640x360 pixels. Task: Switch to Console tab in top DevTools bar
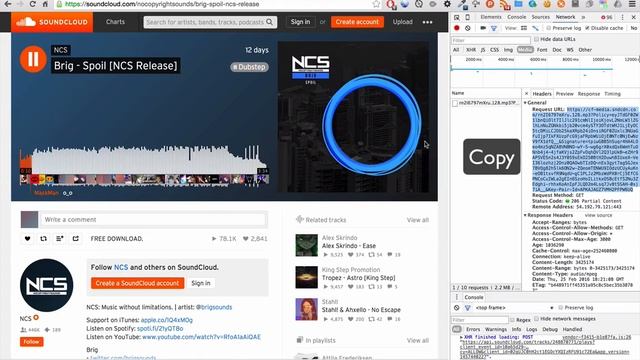point(516,17)
